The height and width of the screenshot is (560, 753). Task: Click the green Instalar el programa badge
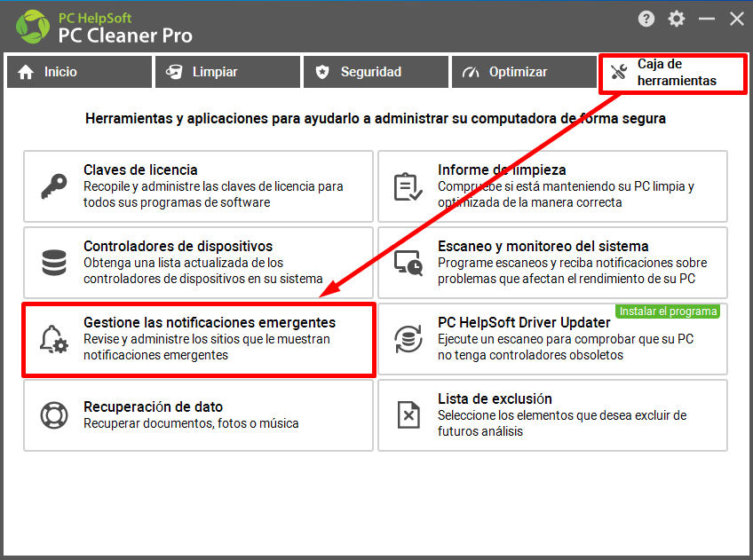668,312
